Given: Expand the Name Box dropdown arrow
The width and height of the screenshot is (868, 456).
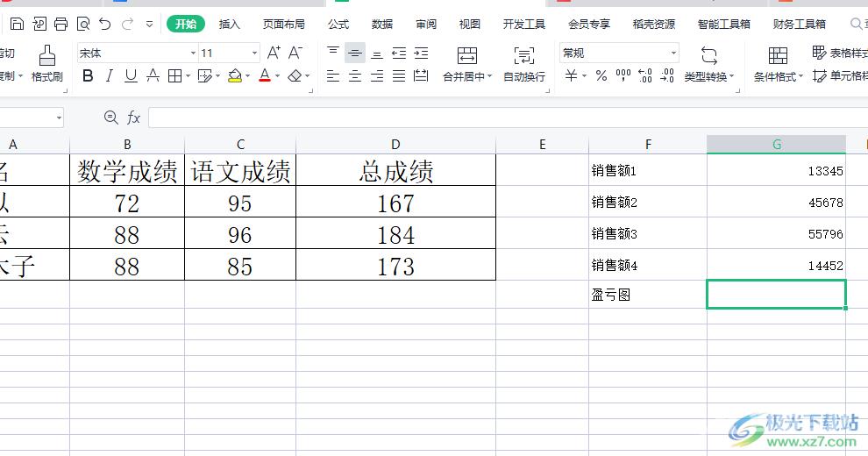Looking at the screenshot, I should (59, 118).
